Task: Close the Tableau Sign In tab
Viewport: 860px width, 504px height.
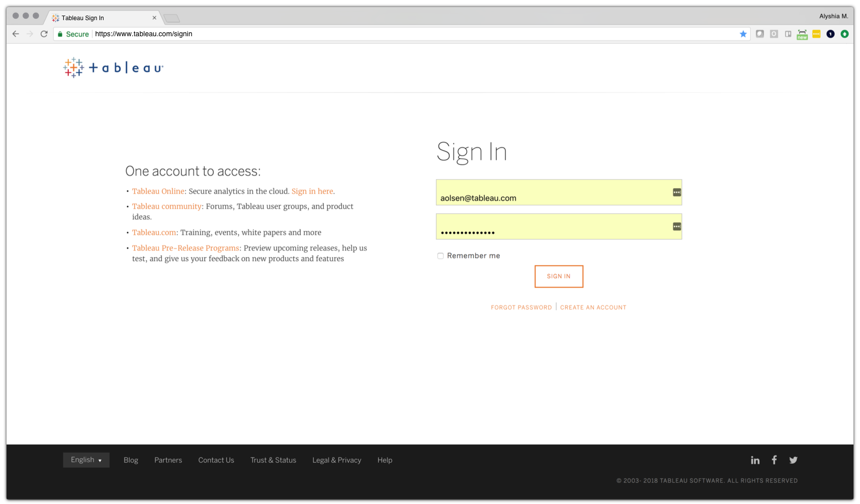Action: pos(154,18)
